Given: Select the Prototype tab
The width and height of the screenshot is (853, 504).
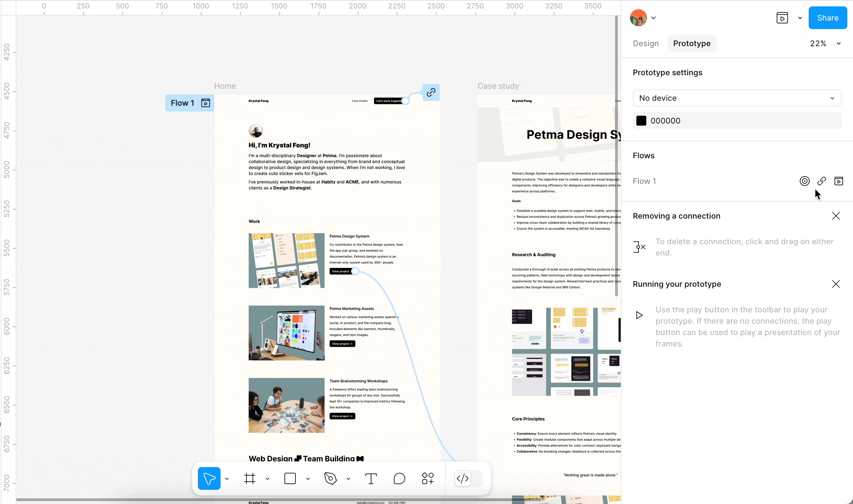Looking at the screenshot, I should [691, 43].
